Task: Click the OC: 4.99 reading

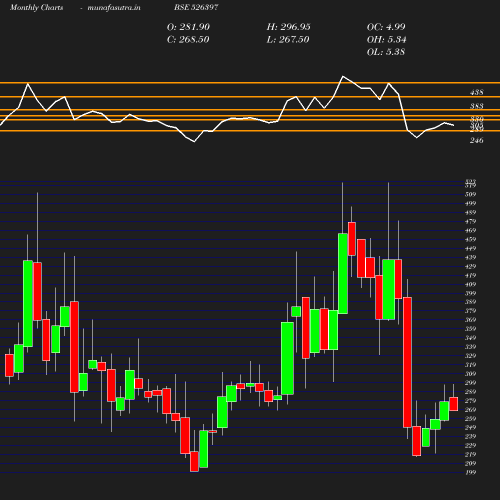Action: 386,27
